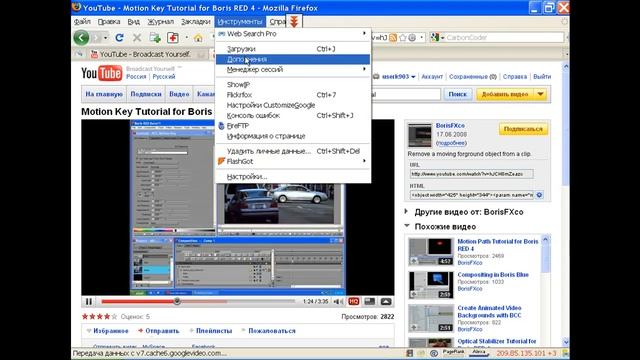The height and width of the screenshot is (360, 640).
Task: Click the YouTube - Broadcast Yourself tab
Action: tap(145, 54)
